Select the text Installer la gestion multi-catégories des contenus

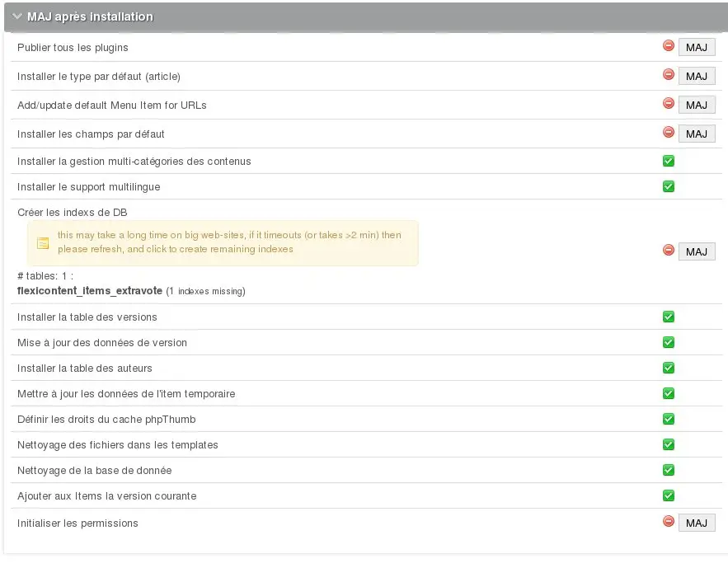pos(134,161)
